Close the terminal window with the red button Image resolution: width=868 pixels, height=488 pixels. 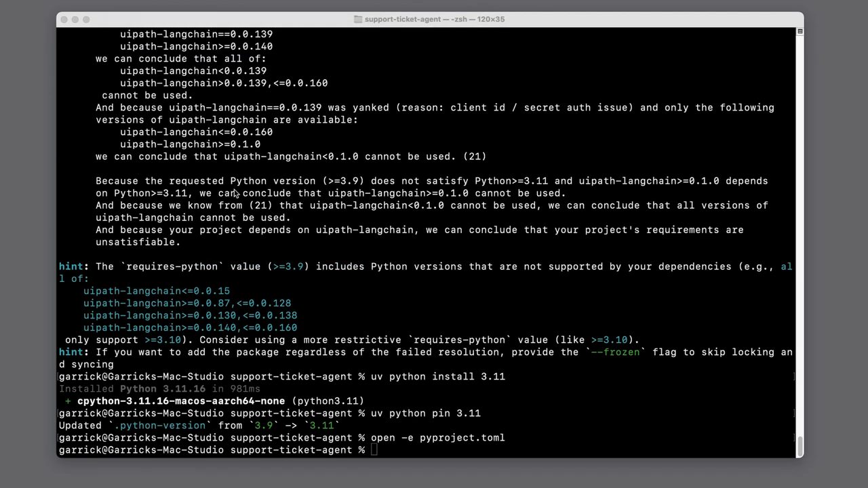click(64, 20)
